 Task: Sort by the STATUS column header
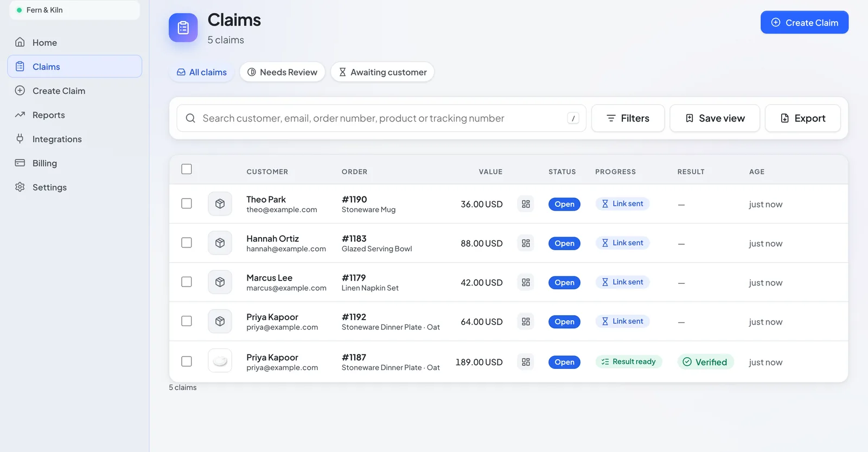(562, 171)
